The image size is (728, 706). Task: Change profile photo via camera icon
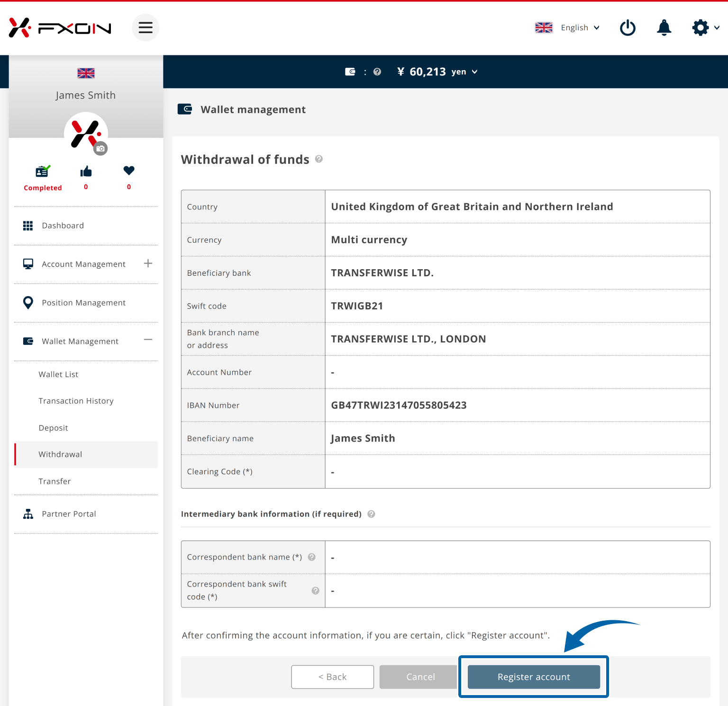tap(100, 148)
